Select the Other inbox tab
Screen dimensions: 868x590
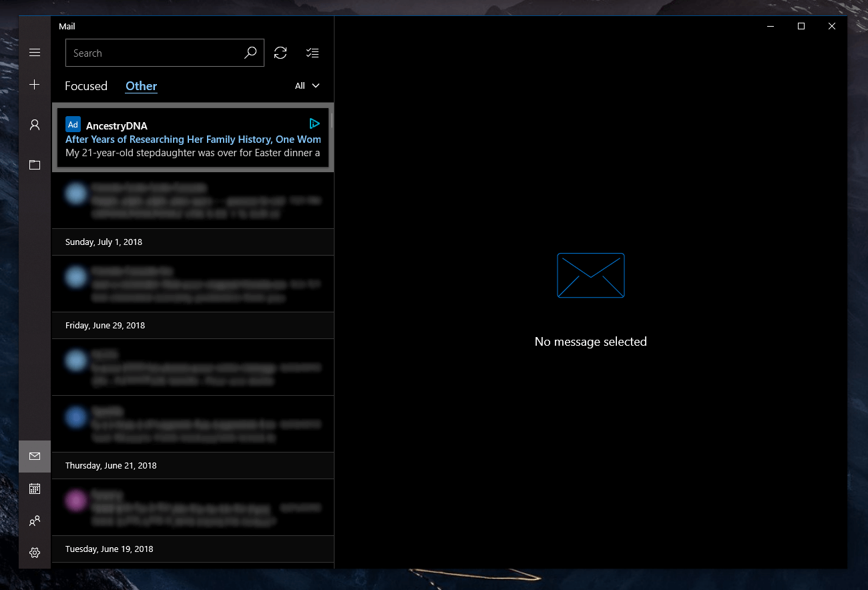click(142, 86)
